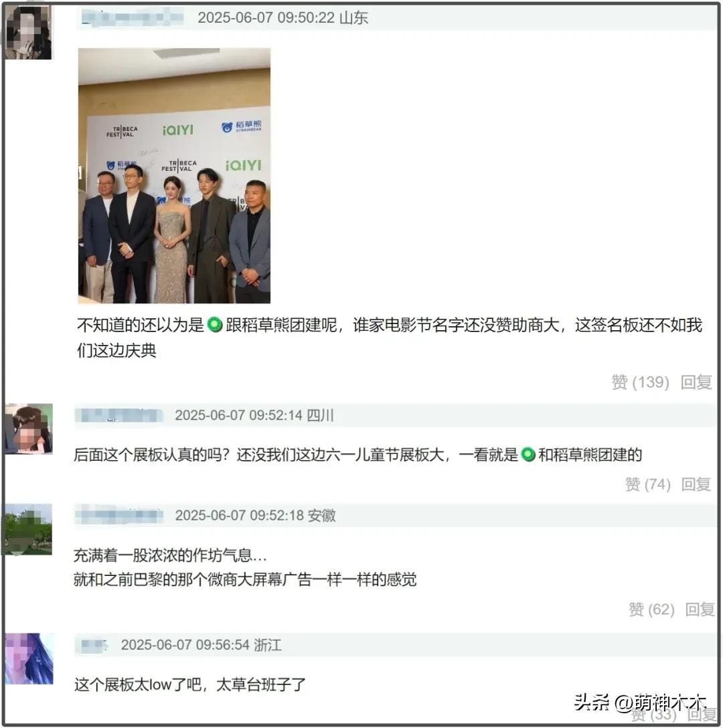The image size is (723, 728).
Task: Open the first commenter's avatar from Shandong
Action: [x=28, y=31]
